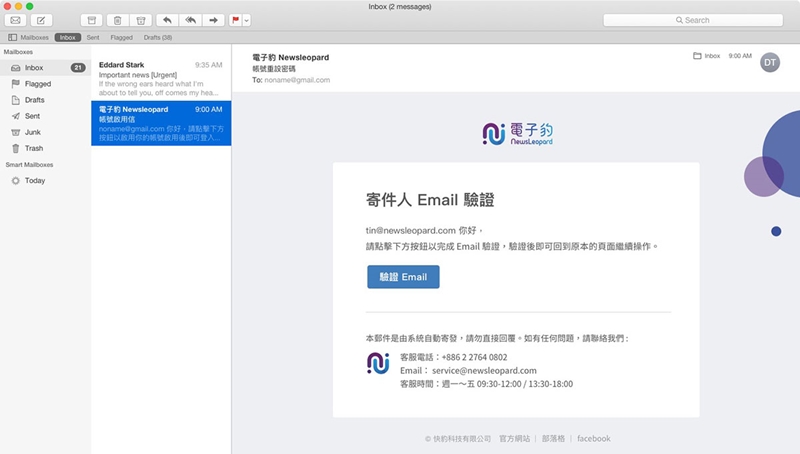
Task: Forward the selected message
Action: (x=213, y=20)
